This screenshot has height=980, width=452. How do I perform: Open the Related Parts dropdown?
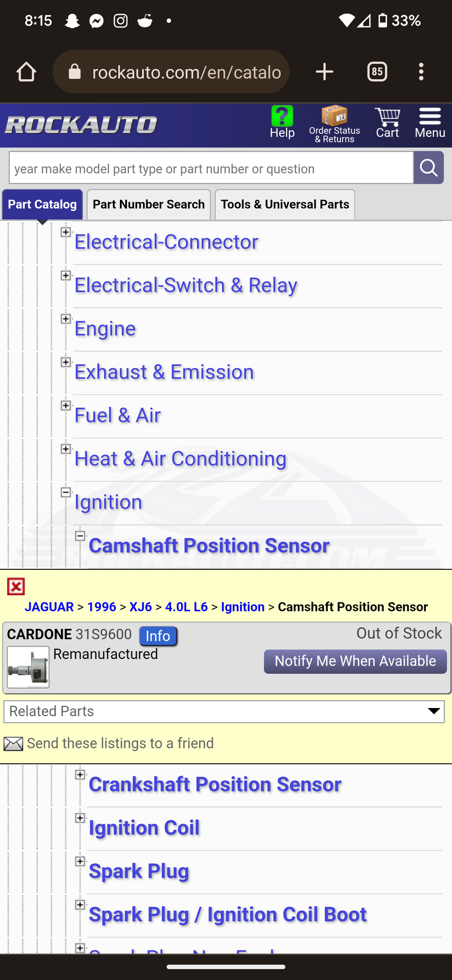pyautogui.click(x=224, y=712)
